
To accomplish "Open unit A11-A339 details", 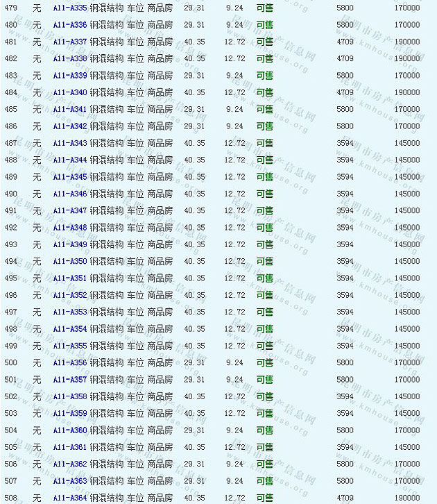I will tap(70, 76).
